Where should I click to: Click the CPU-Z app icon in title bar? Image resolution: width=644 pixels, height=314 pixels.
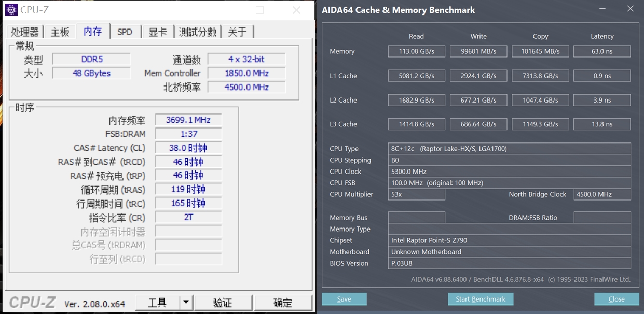[11, 9]
